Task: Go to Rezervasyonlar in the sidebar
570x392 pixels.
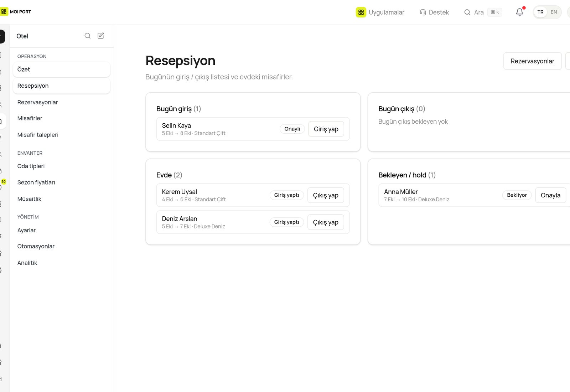Action: (x=62, y=102)
